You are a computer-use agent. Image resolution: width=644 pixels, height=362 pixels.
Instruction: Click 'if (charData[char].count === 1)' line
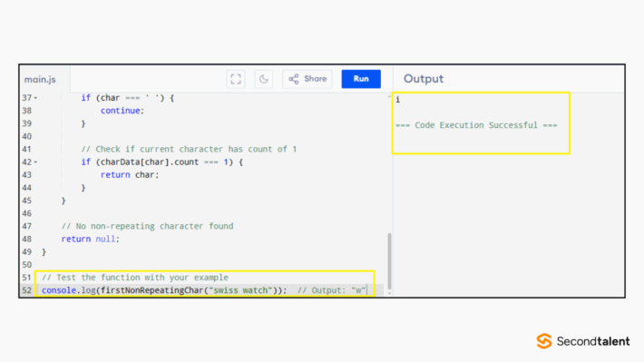[161, 162]
